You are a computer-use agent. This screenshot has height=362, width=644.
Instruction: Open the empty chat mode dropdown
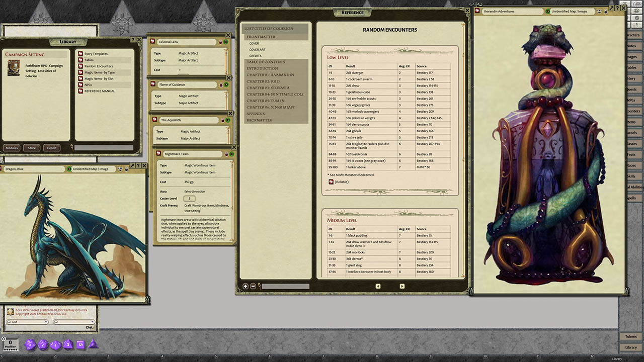point(74,322)
